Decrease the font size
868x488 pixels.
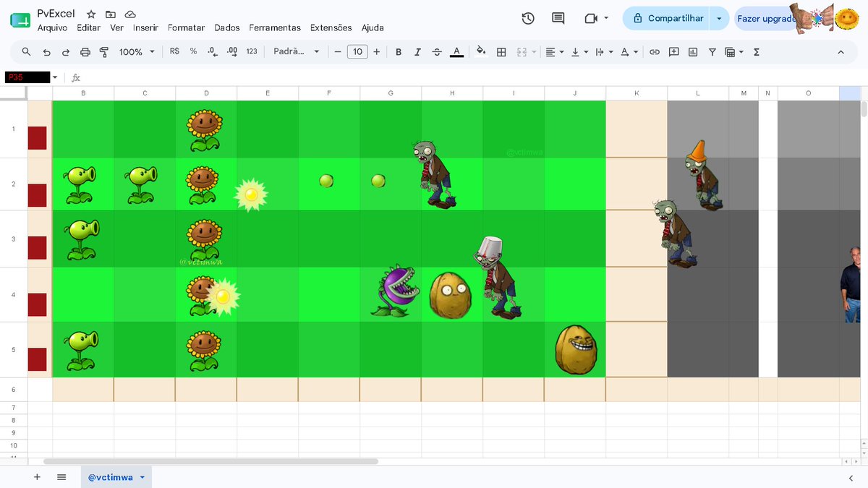(338, 52)
